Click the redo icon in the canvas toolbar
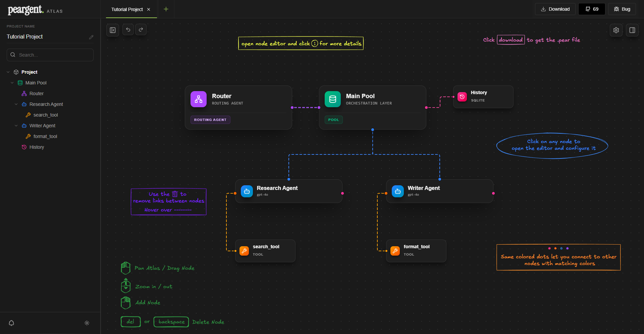The width and height of the screenshot is (644, 334). tap(141, 29)
